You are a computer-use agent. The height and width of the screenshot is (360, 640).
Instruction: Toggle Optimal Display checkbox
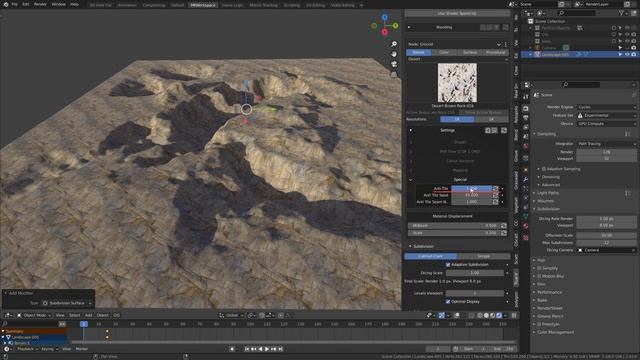[448, 302]
